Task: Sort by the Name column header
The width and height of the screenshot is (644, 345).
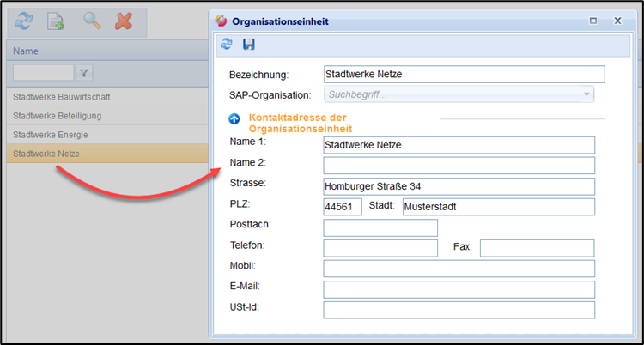Action: 26,51
